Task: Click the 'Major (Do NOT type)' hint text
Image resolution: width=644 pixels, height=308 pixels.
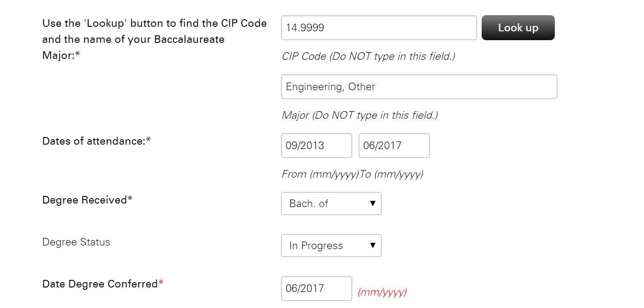Action: (x=360, y=115)
